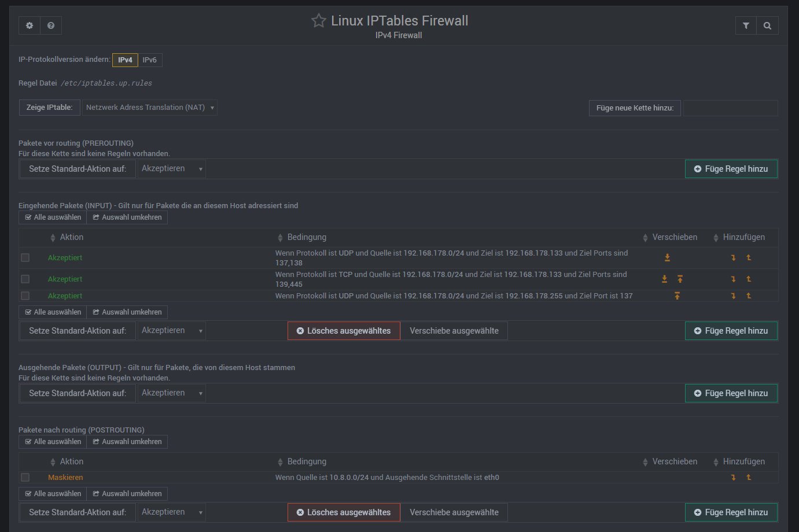The image size is (799, 532).
Task: Select the checkbox of the first INPUT rule
Action: (x=25, y=257)
